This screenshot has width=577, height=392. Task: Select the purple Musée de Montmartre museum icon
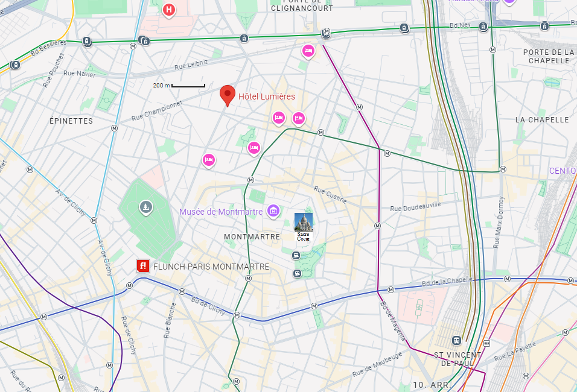pos(273,210)
